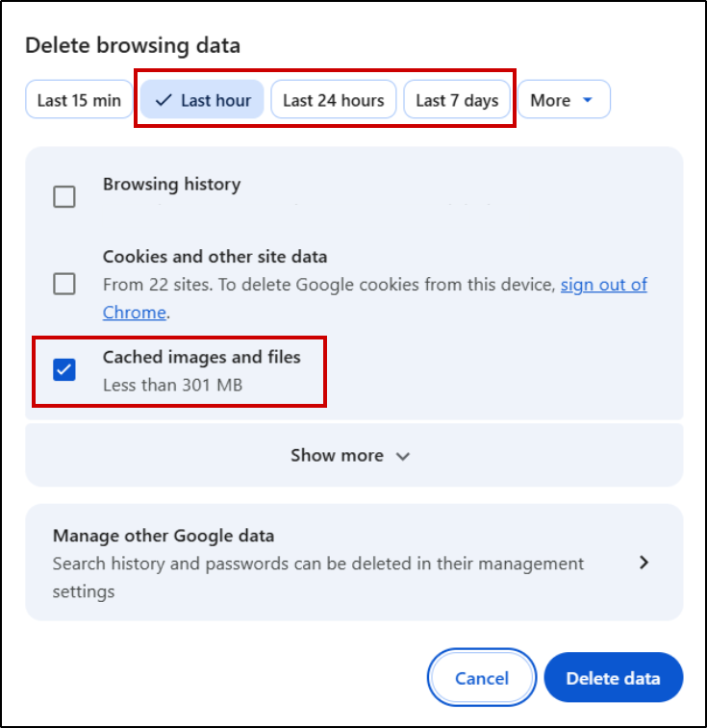Click the right arrow on Manage other Google data
707x728 pixels.
point(644,563)
